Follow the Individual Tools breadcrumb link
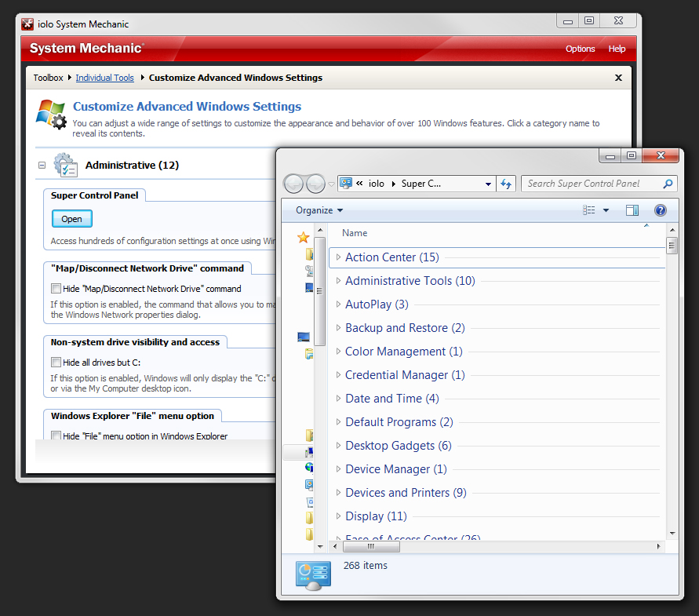This screenshot has width=699, height=616. pos(105,78)
